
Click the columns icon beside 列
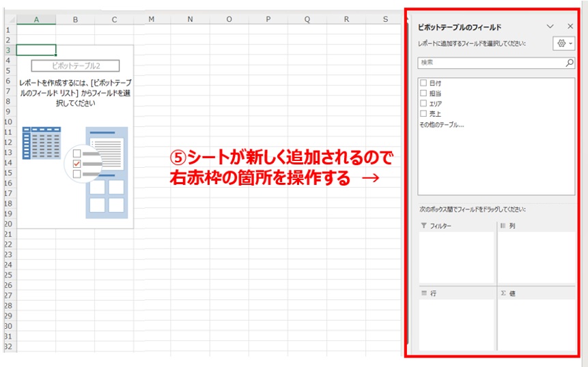503,225
